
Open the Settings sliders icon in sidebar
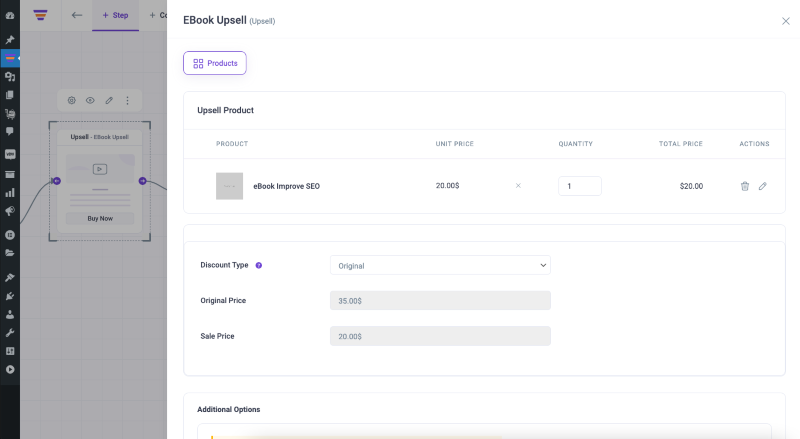tap(10, 351)
